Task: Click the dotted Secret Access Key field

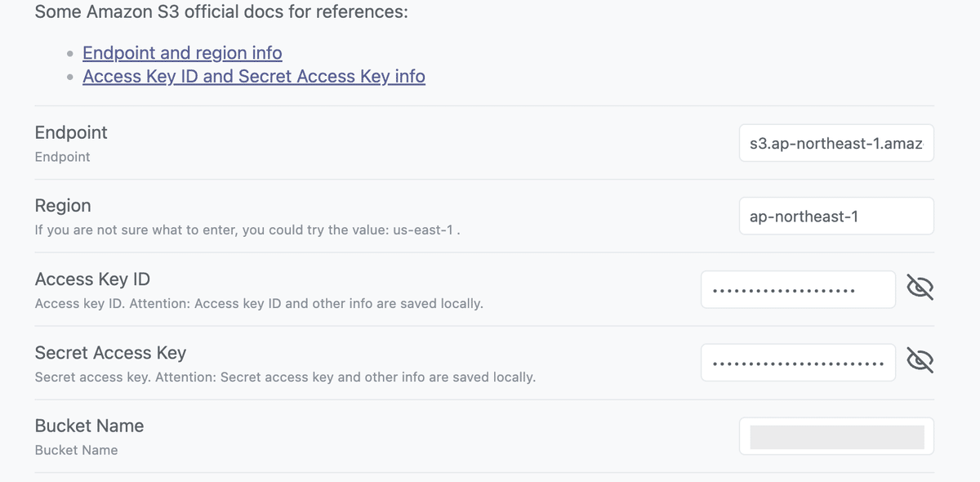Action: pyautogui.click(x=797, y=362)
